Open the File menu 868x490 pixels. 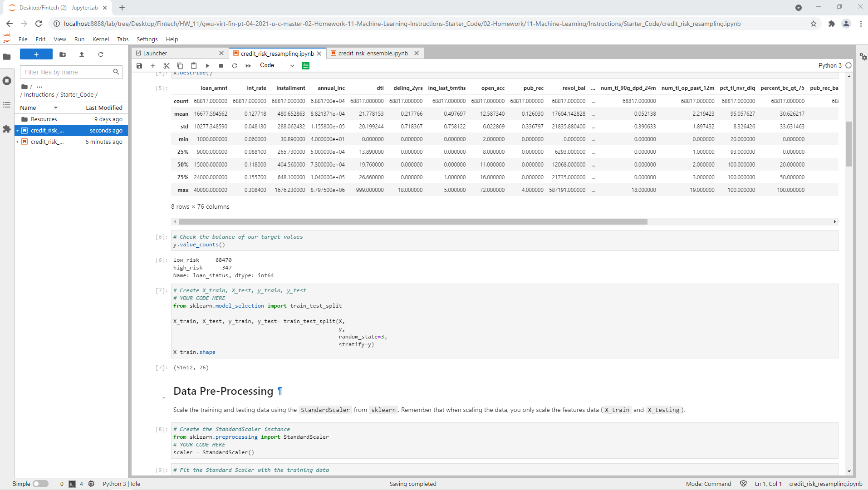[23, 39]
